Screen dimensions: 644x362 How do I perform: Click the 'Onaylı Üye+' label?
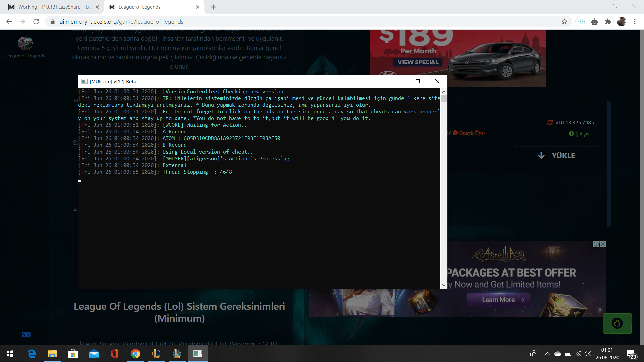[472, 133]
